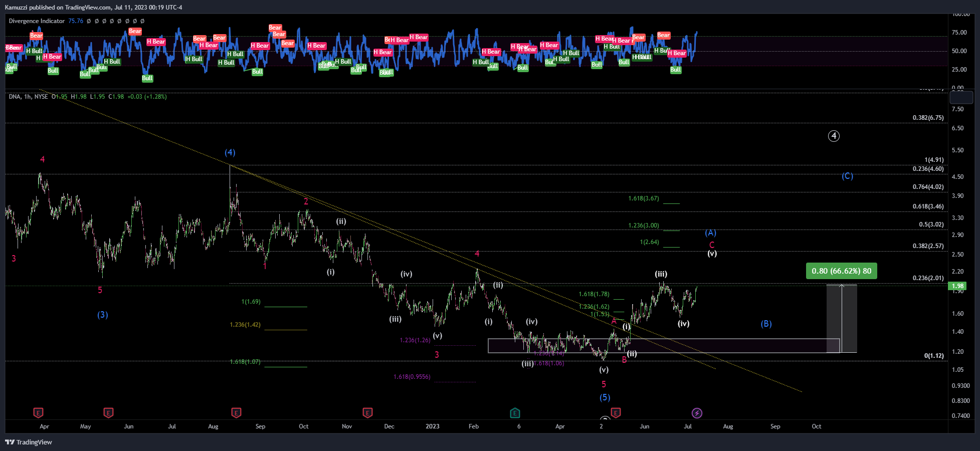Viewport: 980px width, 451px height.
Task: Click the 0.382(6.75) Fibonacci level label
Action: coord(928,118)
